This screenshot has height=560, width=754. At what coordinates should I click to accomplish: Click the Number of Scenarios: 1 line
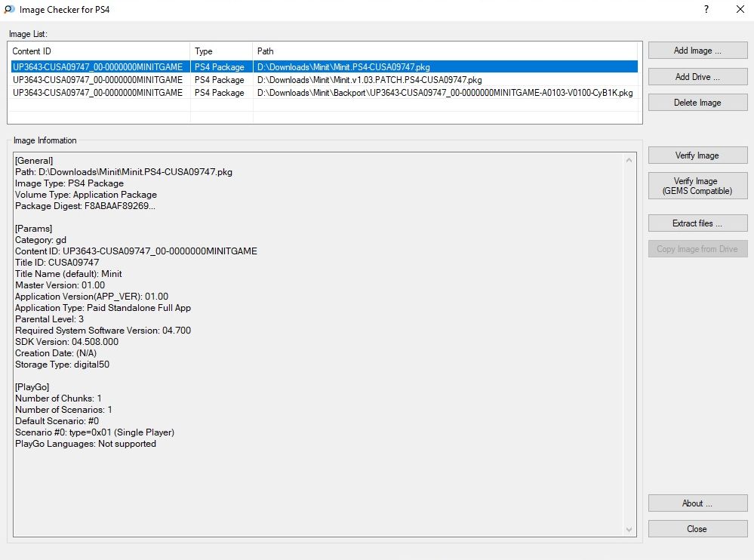pyautogui.click(x=63, y=410)
